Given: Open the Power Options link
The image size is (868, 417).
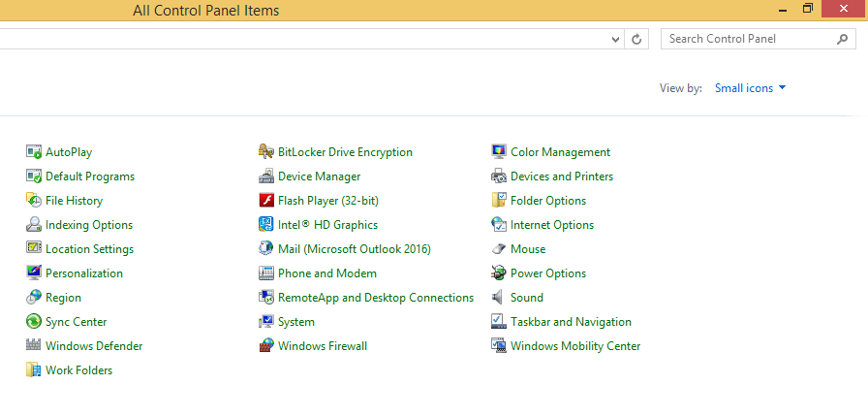Looking at the screenshot, I should click(x=548, y=273).
